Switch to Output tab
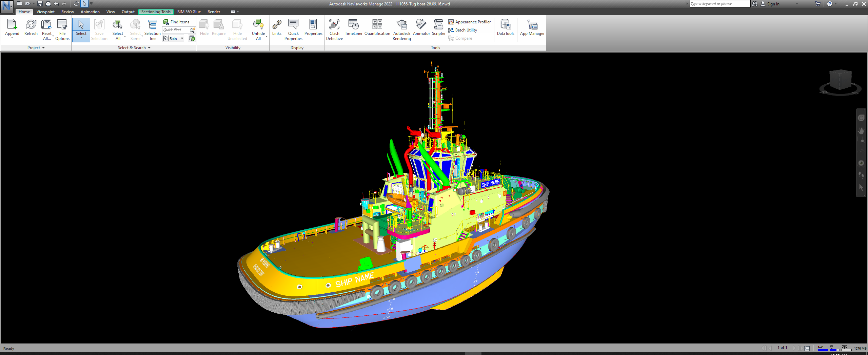Viewport: 868px width, 355px height. pos(128,12)
